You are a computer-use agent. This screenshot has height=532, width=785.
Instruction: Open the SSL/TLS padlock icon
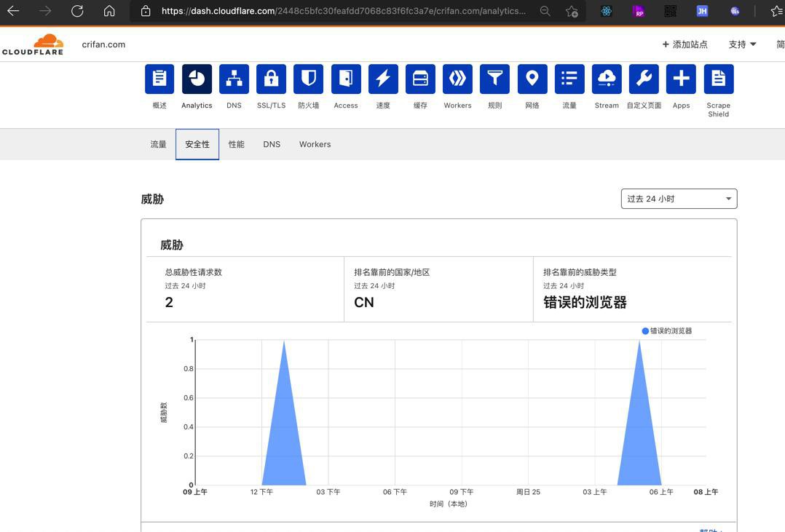click(x=272, y=79)
